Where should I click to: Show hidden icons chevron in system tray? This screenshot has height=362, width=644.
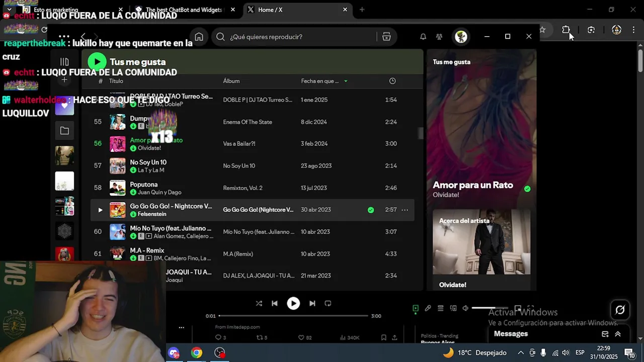tap(521, 352)
